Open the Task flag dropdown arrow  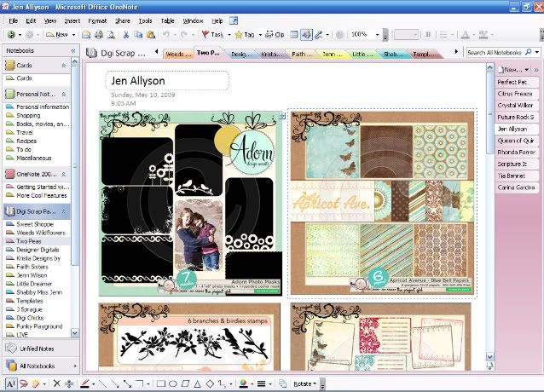[229, 34]
